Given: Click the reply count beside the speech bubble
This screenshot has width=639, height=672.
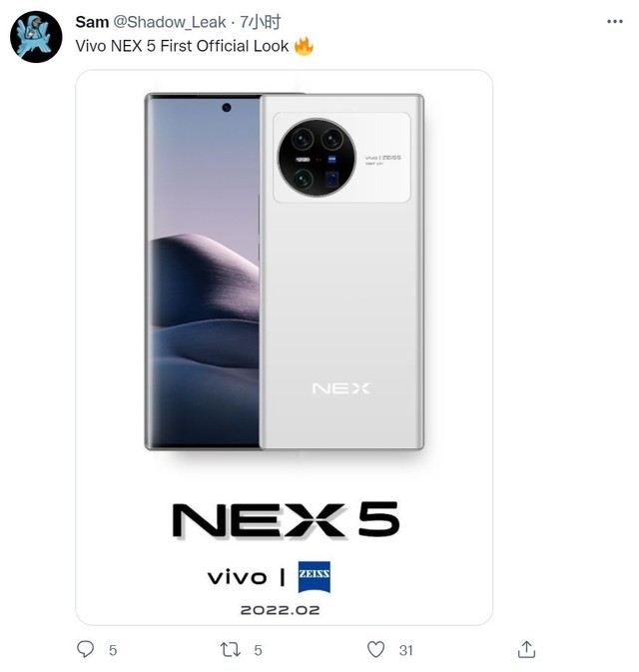Looking at the screenshot, I should 113,650.
